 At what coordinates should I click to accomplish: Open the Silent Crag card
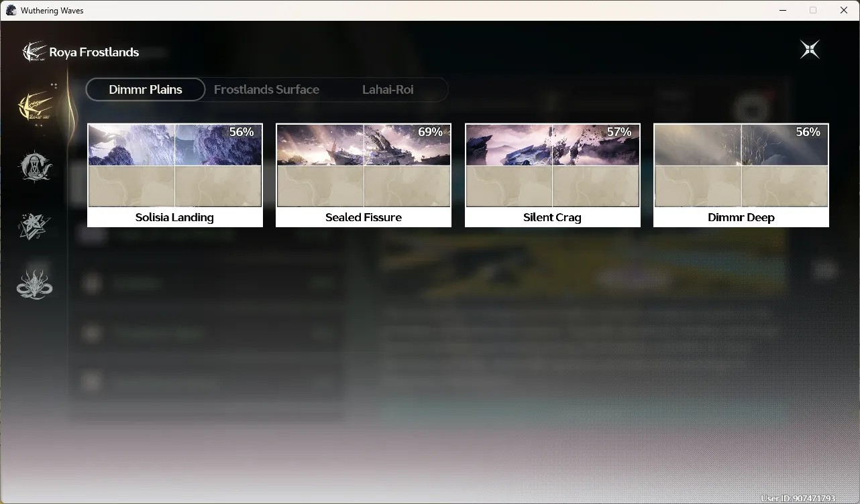553,176
